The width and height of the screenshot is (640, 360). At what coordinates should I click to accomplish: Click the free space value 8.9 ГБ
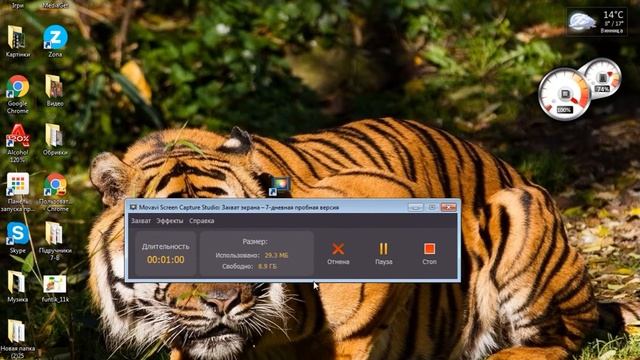pos(267,267)
